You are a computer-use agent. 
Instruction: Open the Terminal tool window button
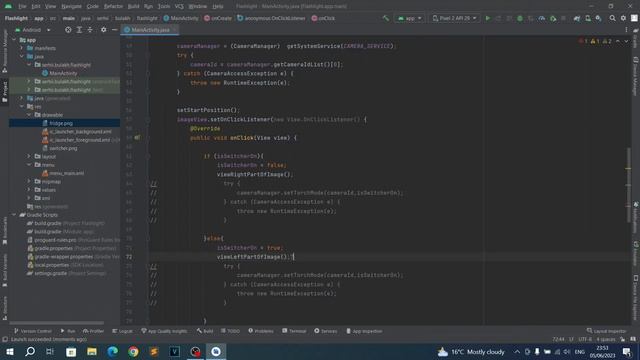pos(293,331)
